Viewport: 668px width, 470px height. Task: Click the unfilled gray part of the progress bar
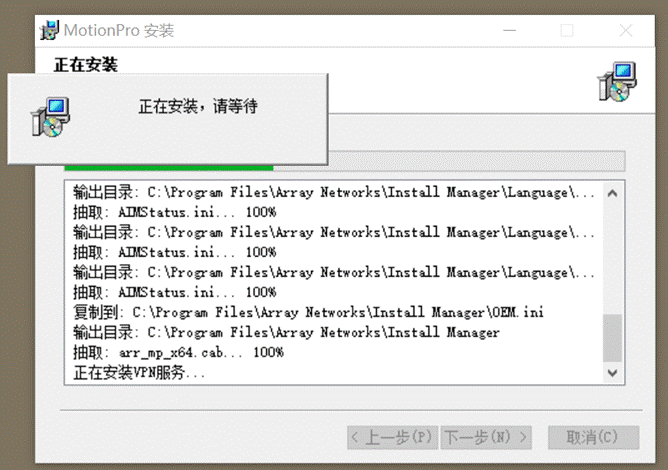pos(449,161)
